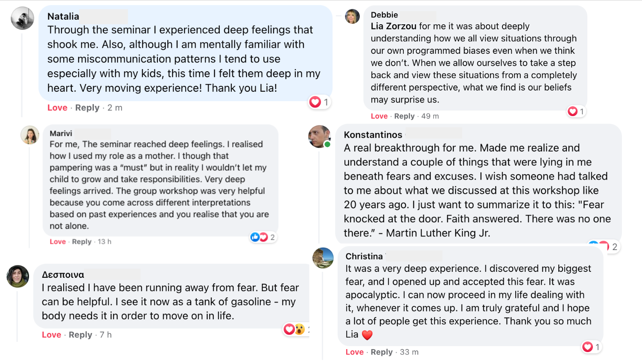Click the Lia Zorzou mention in Debbie's comment
Image resolution: width=642 pixels, height=364 pixels.
click(394, 26)
